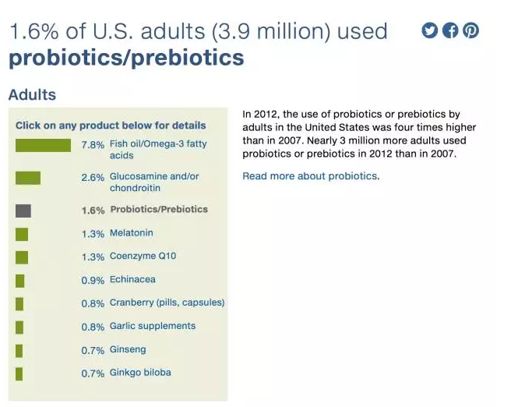
Task: Show details for Echinacea
Action: coord(132,280)
